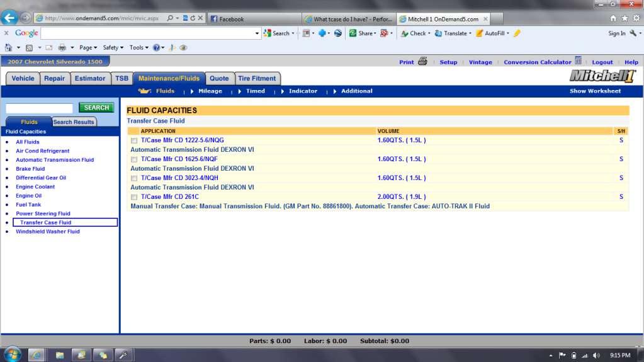Click the compatibility view icon in address bar
Image resolution: width=644 pixels, height=362 pixels.
click(x=185, y=18)
